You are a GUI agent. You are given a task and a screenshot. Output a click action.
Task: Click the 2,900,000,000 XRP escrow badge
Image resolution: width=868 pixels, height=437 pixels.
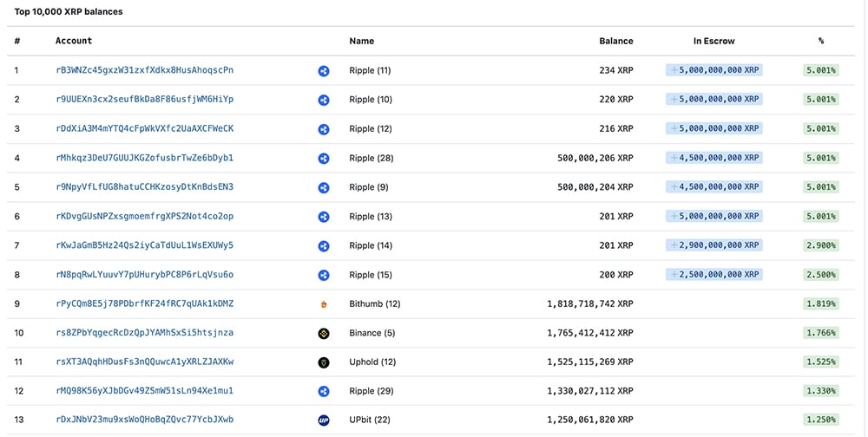[714, 245]
